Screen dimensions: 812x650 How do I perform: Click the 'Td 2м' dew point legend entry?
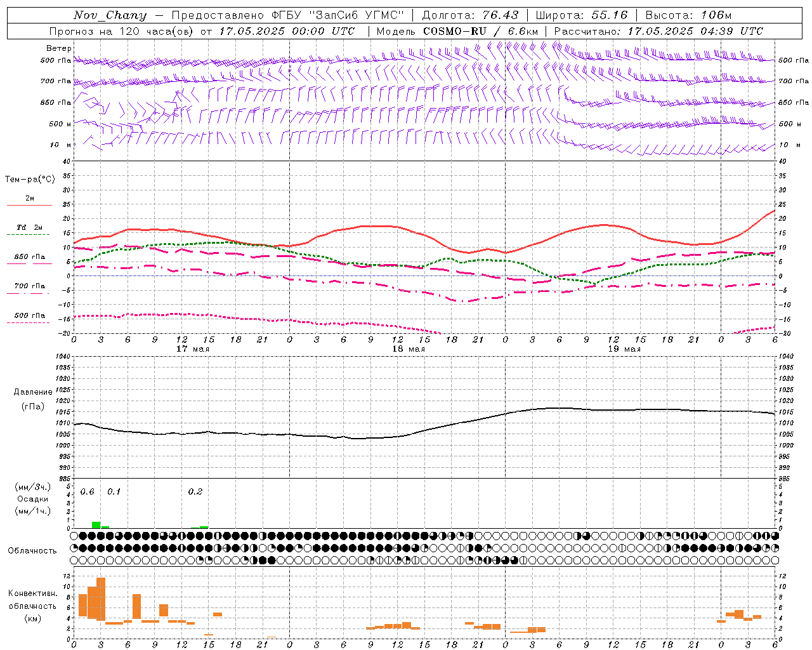coord(30,227)
